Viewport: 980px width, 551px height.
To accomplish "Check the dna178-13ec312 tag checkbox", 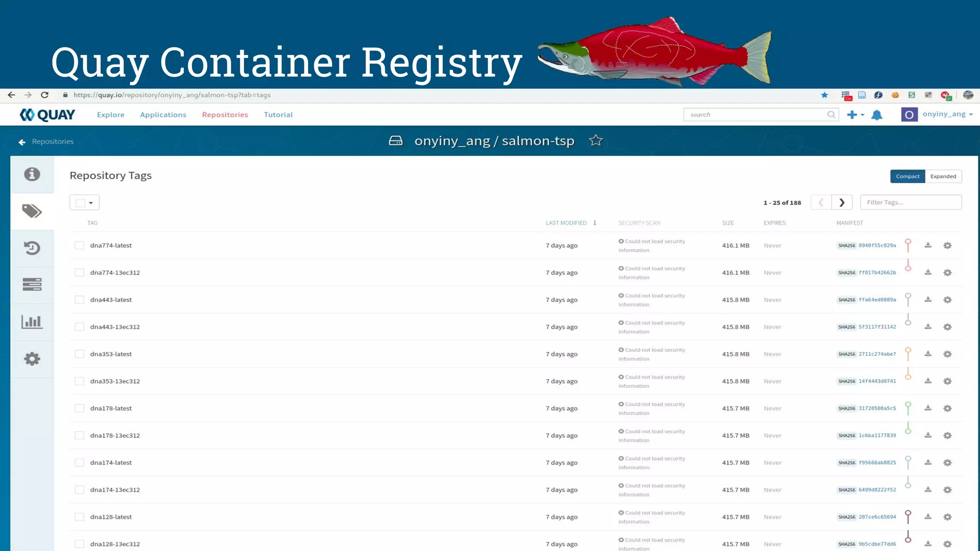I will pyautogui.click(x=79, y=435).
